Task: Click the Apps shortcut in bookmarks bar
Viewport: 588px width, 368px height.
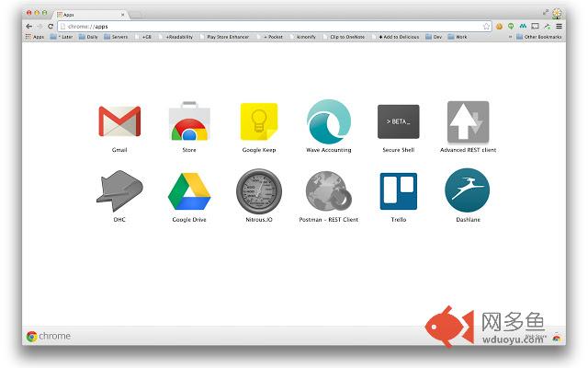Action: point(35,37)
